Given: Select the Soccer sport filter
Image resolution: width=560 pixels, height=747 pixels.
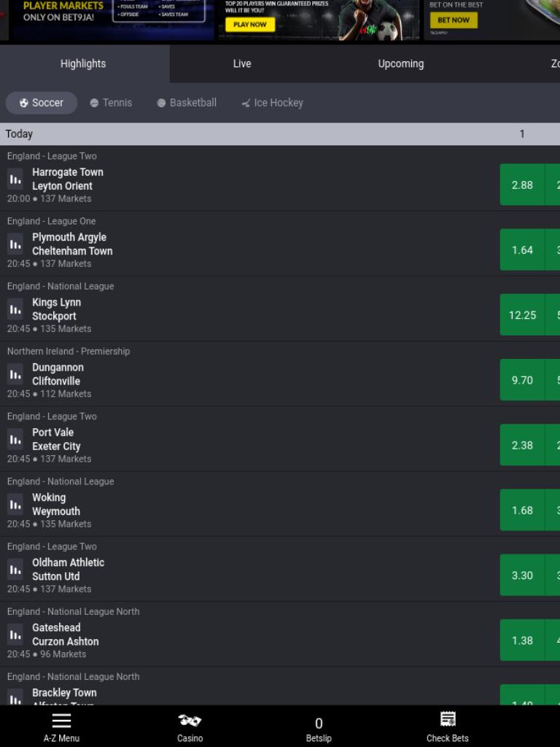Looking at the screenshot, I should pos(42,103).
